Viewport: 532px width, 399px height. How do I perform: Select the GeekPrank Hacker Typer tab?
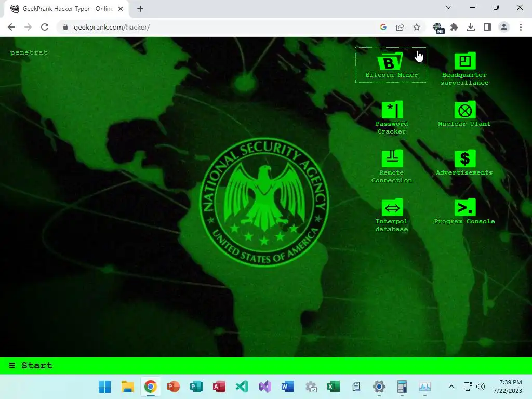pyautogui.click(x=66, y=9)
